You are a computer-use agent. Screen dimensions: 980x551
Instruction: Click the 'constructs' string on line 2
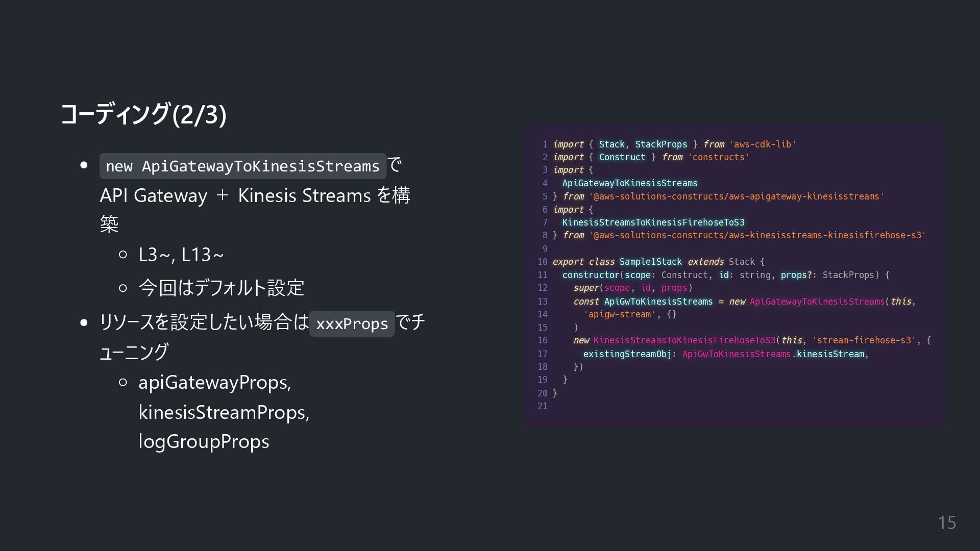[x=718, y=157]
